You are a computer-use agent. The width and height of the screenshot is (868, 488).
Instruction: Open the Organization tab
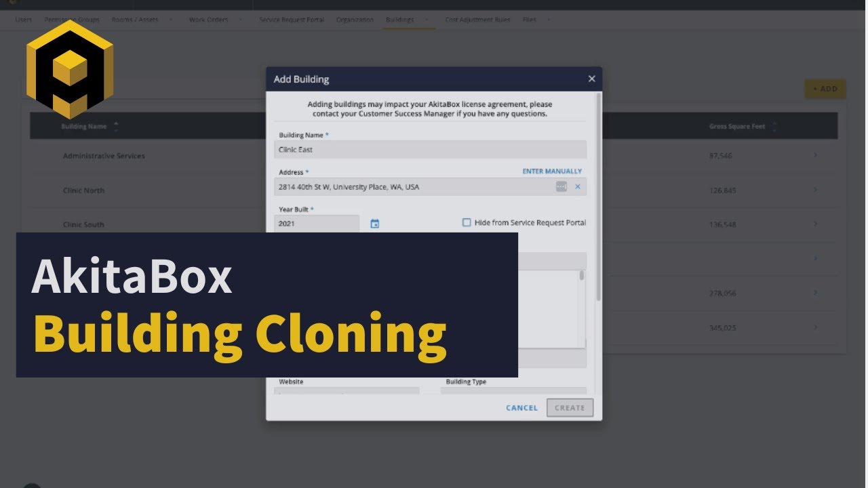click(355, 20)
